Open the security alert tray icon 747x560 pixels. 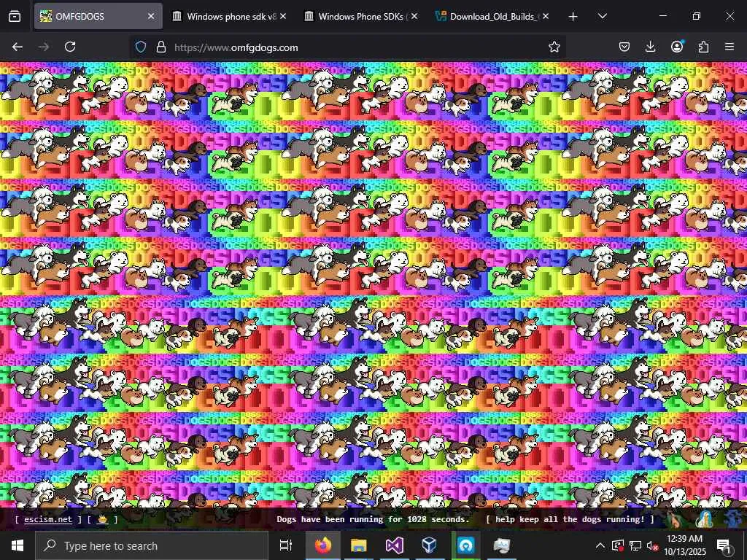(618, 545)
